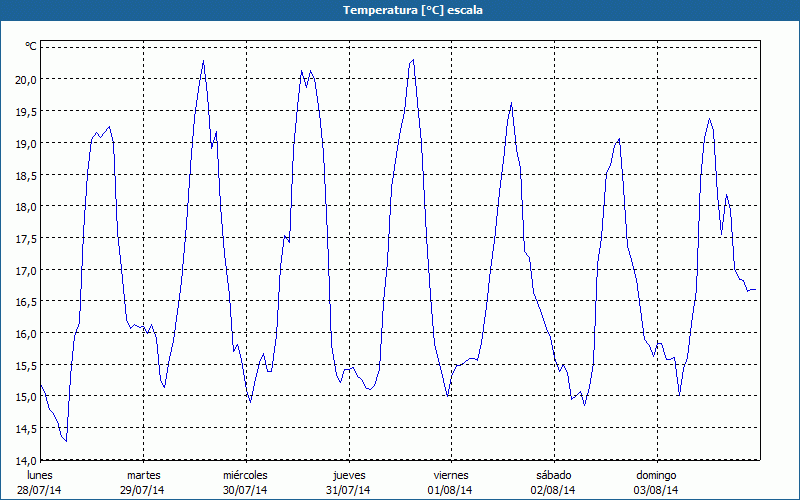This screenshot has width=800, height=500.
Task: Click the "viernes" day label
Action: [451, 475]
